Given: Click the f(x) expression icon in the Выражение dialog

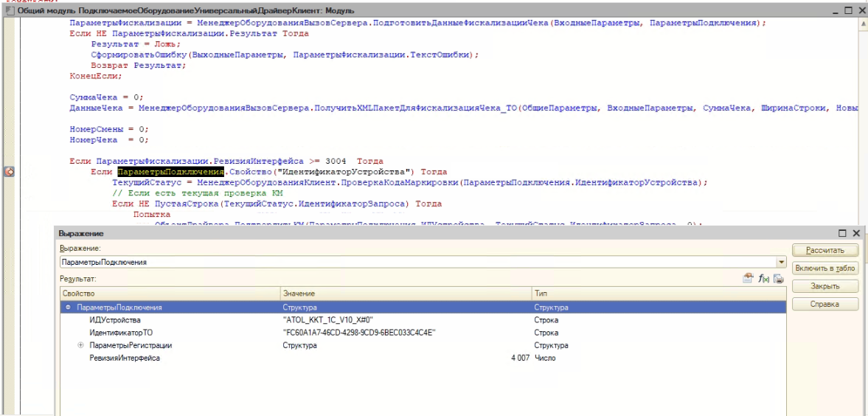Looking at the screenshot, I should [765, 279].
